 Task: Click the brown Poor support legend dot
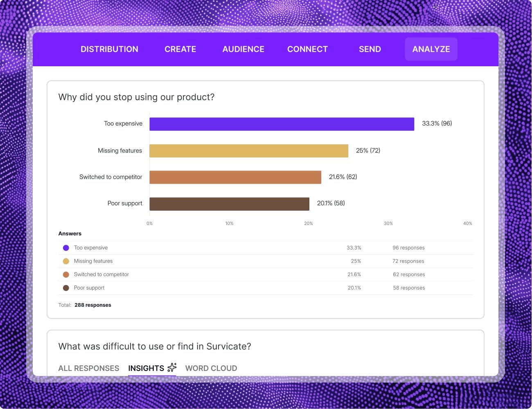tap(66, 288)
